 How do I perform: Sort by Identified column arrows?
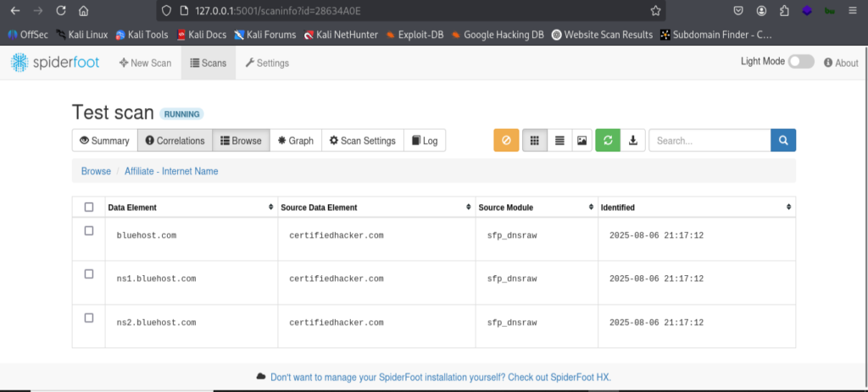pyautogui.click(x=789, y=207)
